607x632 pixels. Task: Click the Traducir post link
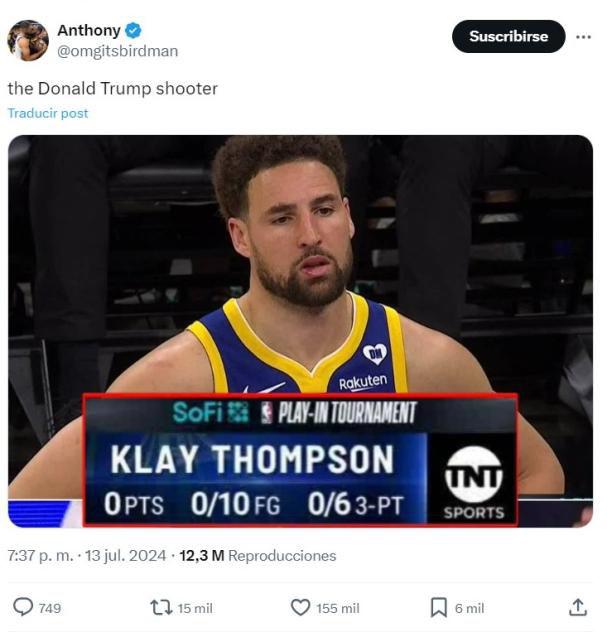[48, 113]
